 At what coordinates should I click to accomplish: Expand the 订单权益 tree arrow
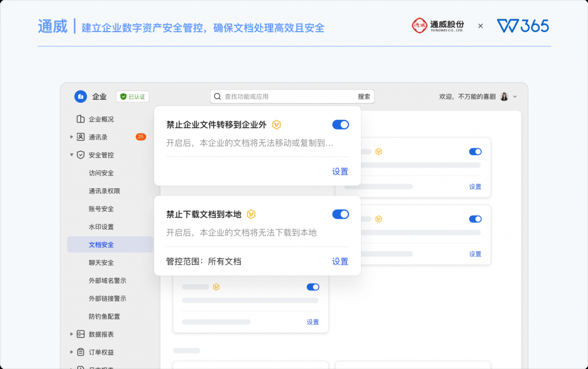pos(71,352)
